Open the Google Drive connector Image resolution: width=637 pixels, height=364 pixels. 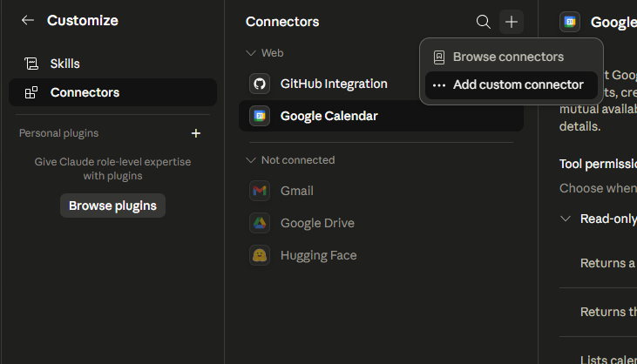[381, 223]
